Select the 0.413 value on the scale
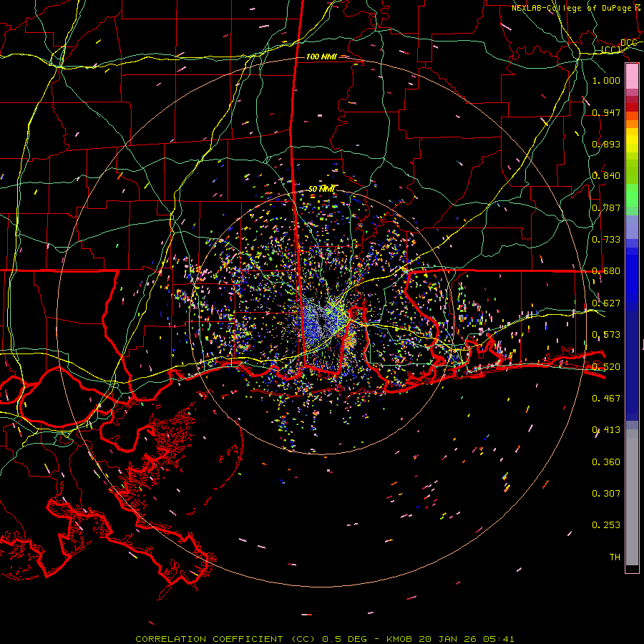Screen dimensions: 644x644 pos(606,430)
